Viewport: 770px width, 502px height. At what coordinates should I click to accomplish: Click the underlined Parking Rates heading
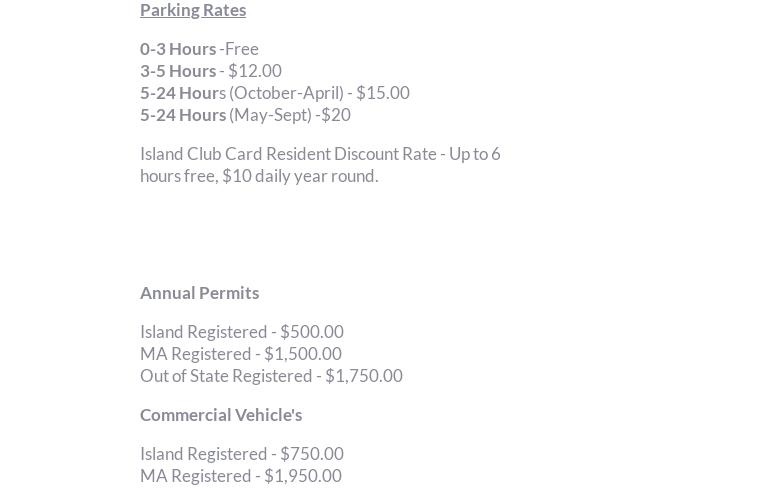[x=193, y=10]
